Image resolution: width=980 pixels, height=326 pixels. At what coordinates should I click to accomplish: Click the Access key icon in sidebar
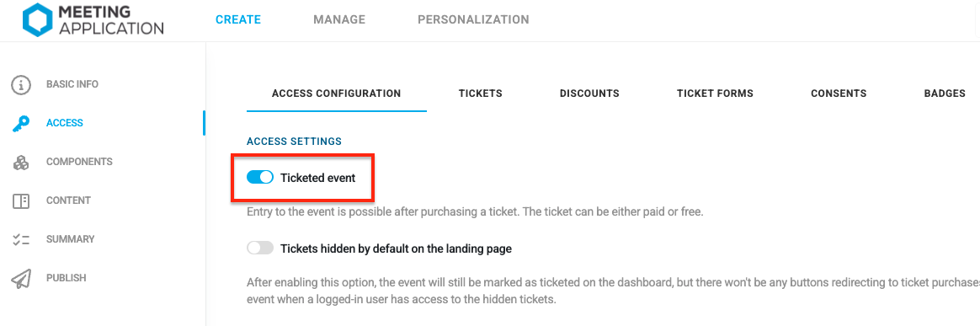[x=21, y=123]
